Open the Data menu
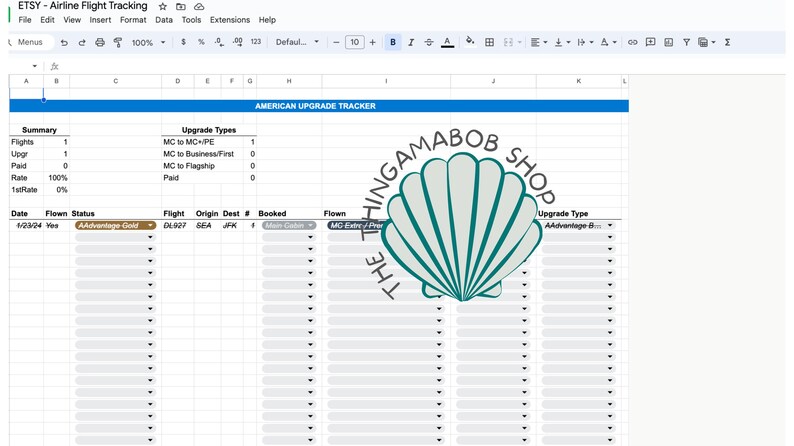 [x=164, y=20]
